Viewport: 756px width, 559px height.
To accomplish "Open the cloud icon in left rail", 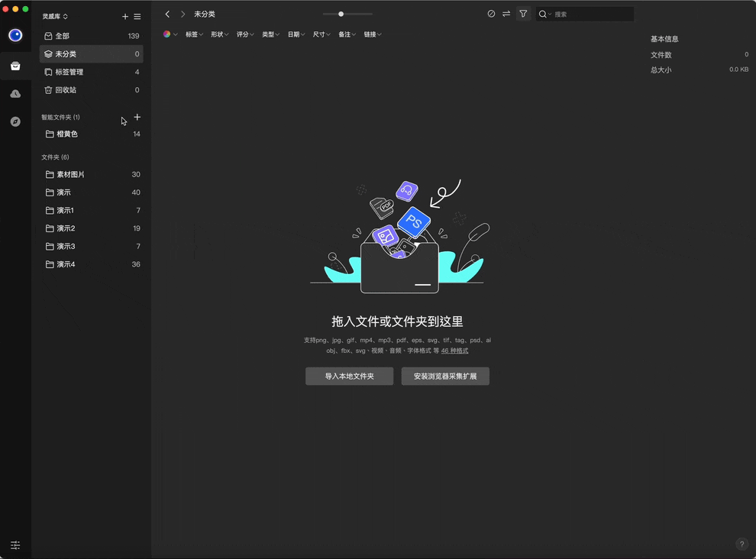I will tap(15, 94).
